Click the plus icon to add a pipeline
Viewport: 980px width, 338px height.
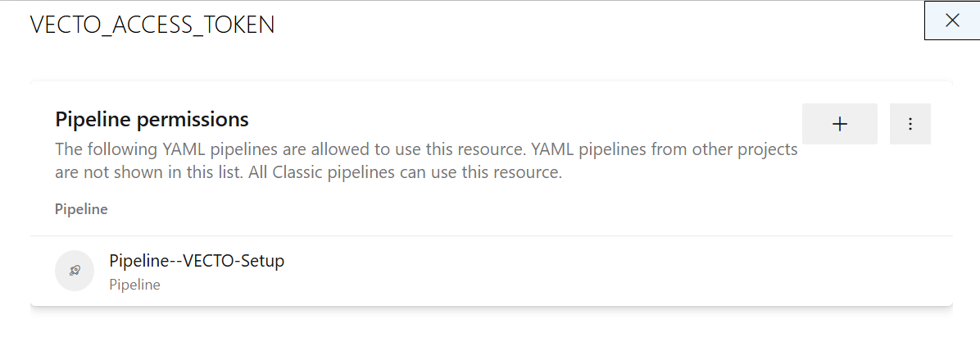point(839,124)
